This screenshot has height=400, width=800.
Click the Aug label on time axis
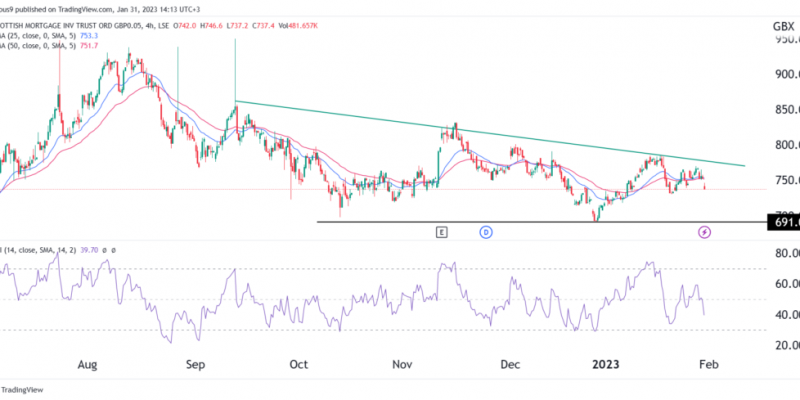point(87,365)
